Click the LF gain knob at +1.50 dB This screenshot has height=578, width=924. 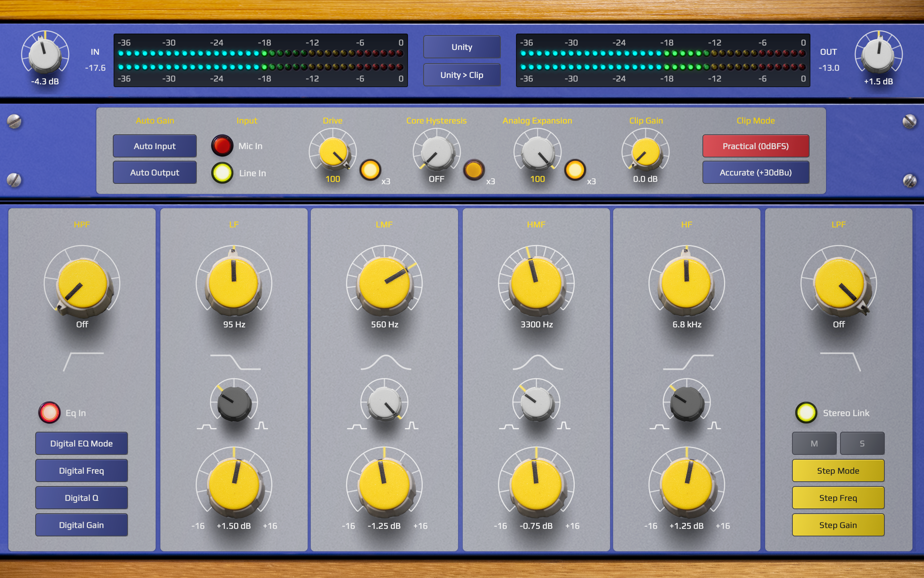point(234,484)
